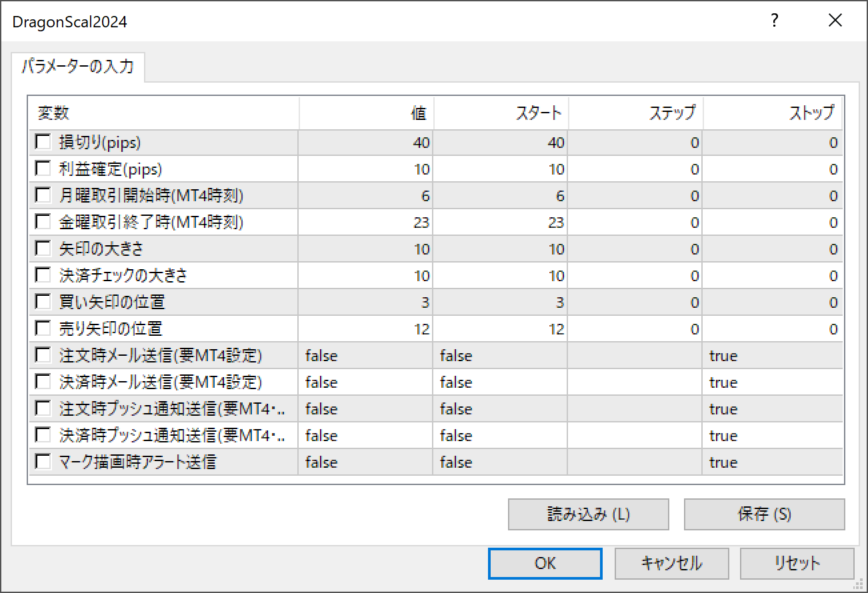Image resolution: width=868 pixels, height=593 pixels.
Task: Open value dropdown for 決済時メール送信
Action: pos(366,382)
